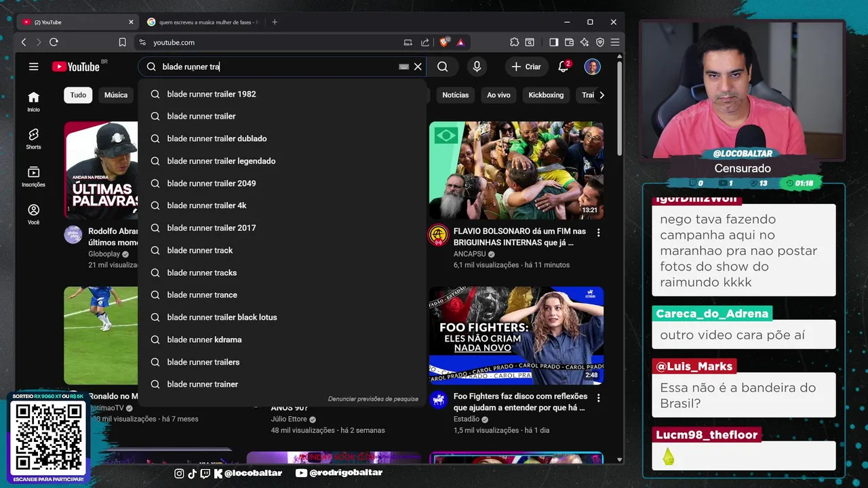Open options menu for Foo Fighters video
The width and height of the screenshot is (868, 488).
(x=598, y=398)
